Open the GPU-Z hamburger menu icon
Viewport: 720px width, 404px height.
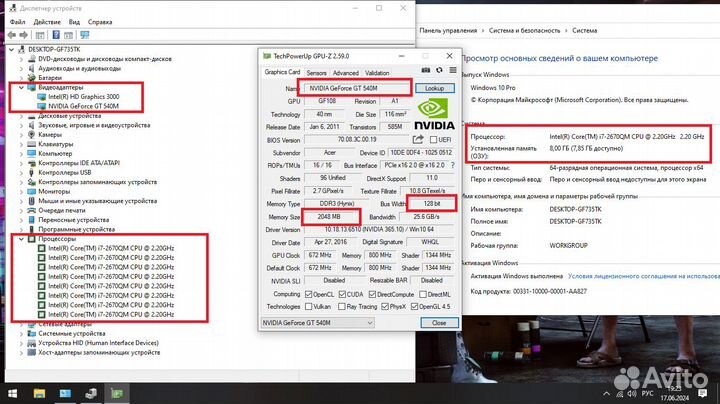coord(453,70)
